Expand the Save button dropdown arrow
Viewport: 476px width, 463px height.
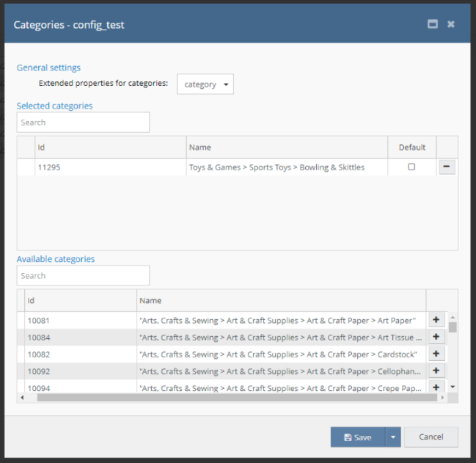click(x=392, y=437)
